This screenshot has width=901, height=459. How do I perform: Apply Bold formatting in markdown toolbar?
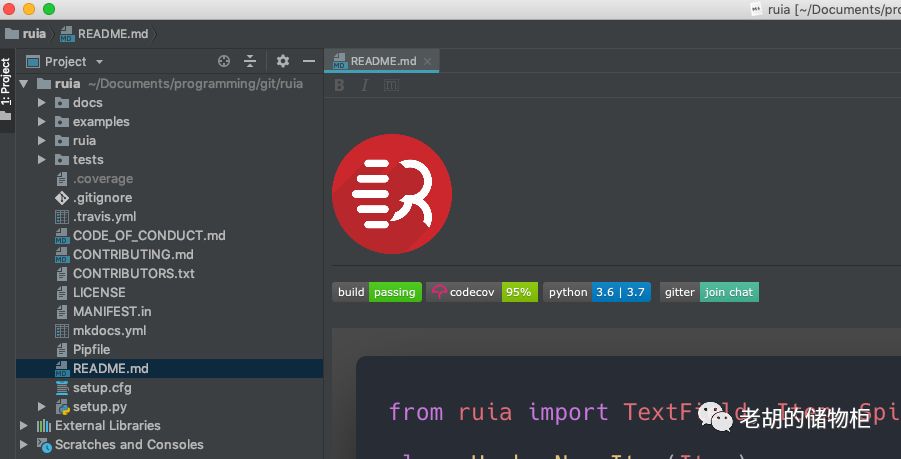click(x=339, y=86)
